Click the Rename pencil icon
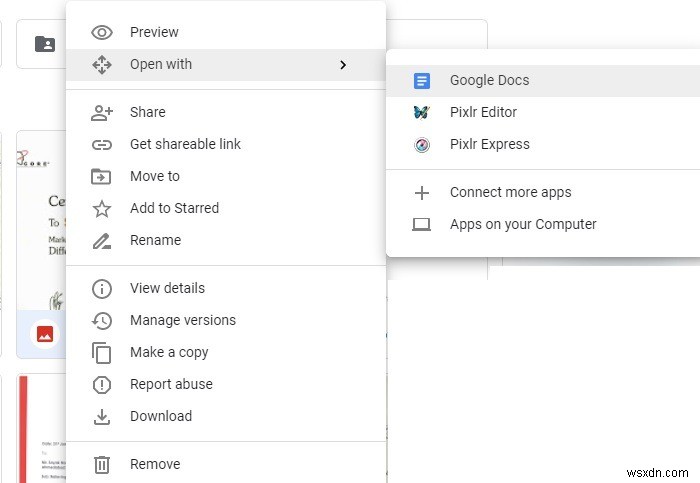Viewport: 700px width, 483px height. 102,241
